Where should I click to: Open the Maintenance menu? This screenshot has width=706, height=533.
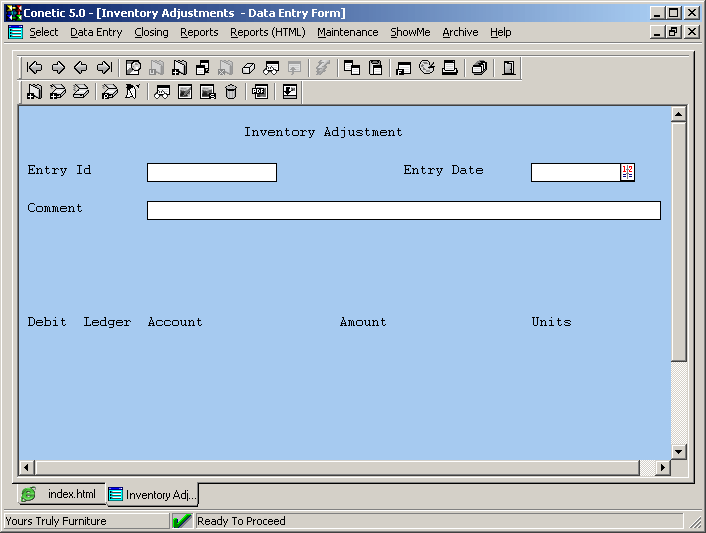tap(347, 32)
